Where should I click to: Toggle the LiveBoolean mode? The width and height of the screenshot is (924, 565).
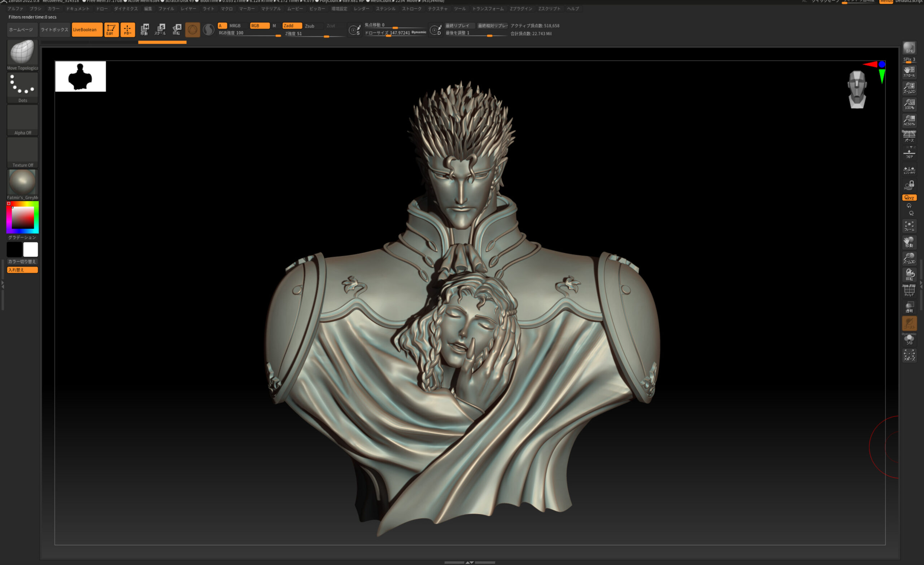pyautogui.click(x=87, y=30)
